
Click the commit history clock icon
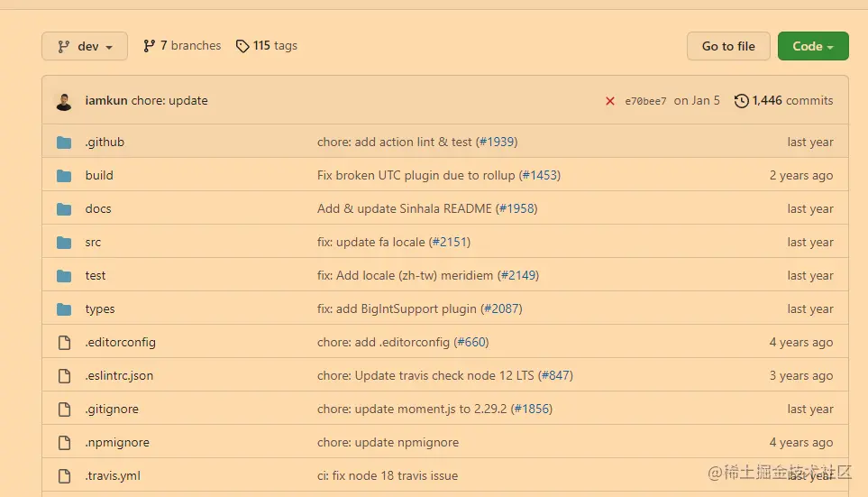pyautogui.click(x=742, y=101)
